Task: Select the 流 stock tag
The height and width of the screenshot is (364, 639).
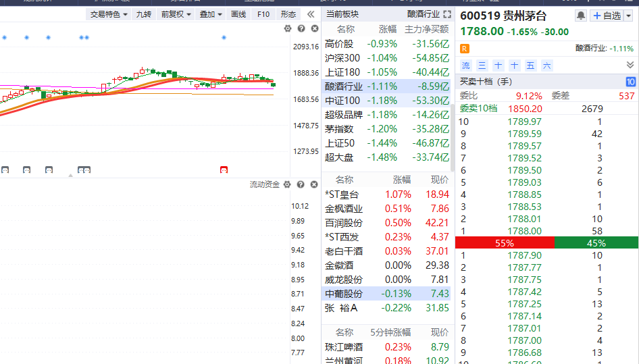Action: point(466,66)
